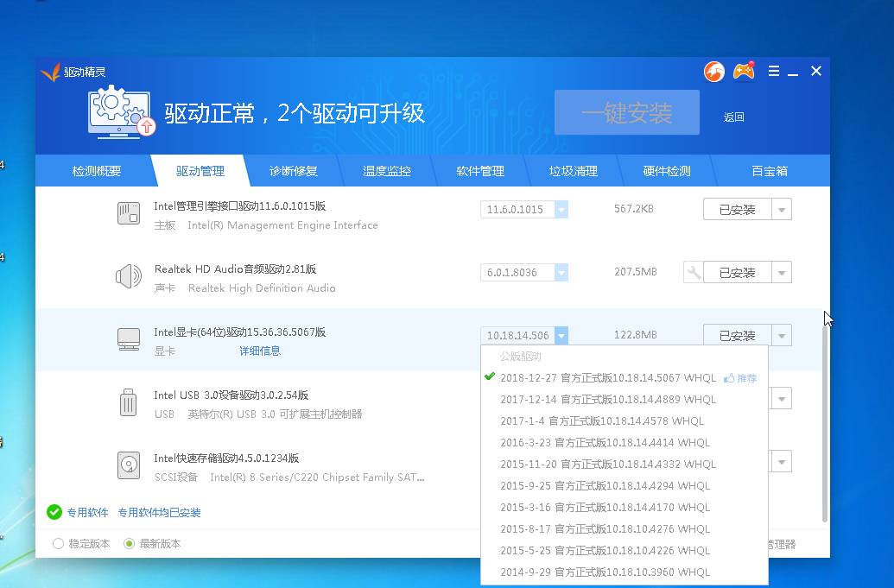Select the 稳定版本 radio button
The width and height of the screenshot is (894, 588).
(59, 544)
